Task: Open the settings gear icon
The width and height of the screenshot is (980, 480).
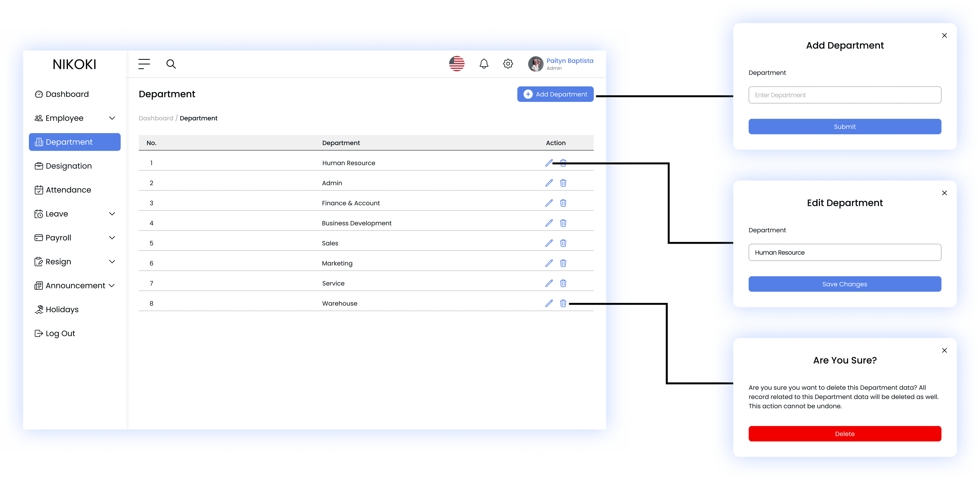Action: coord(508,64)
